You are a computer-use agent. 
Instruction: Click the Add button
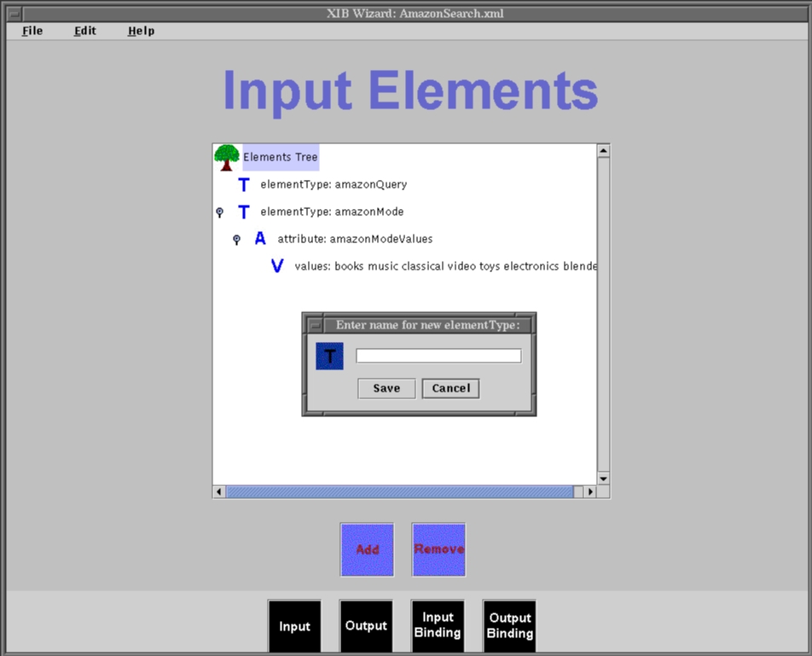tap(367, 549)
